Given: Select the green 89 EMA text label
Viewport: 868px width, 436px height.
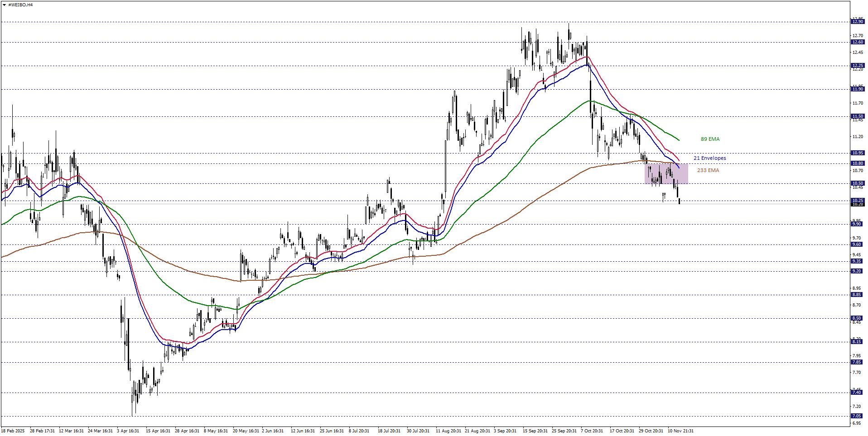Looking at the screenshot, I should coord(710,139).
